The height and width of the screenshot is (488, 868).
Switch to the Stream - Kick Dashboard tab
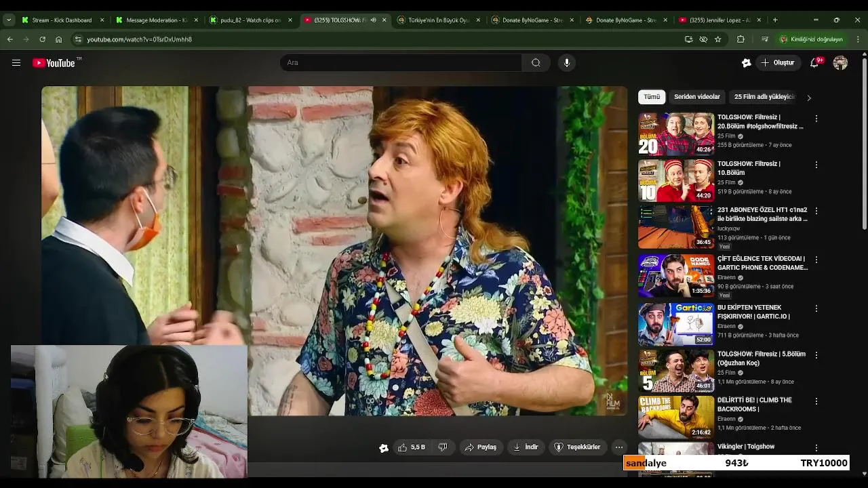[62, 20]
